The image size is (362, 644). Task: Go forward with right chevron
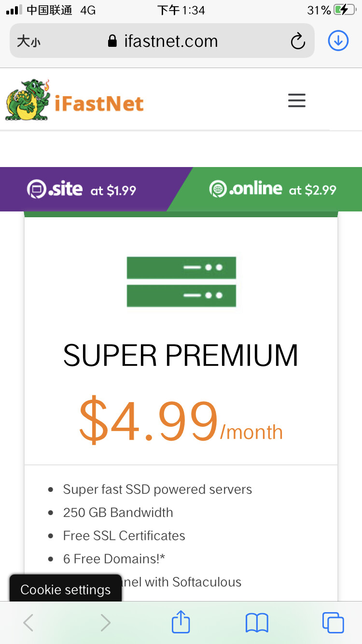pos(105,622)
